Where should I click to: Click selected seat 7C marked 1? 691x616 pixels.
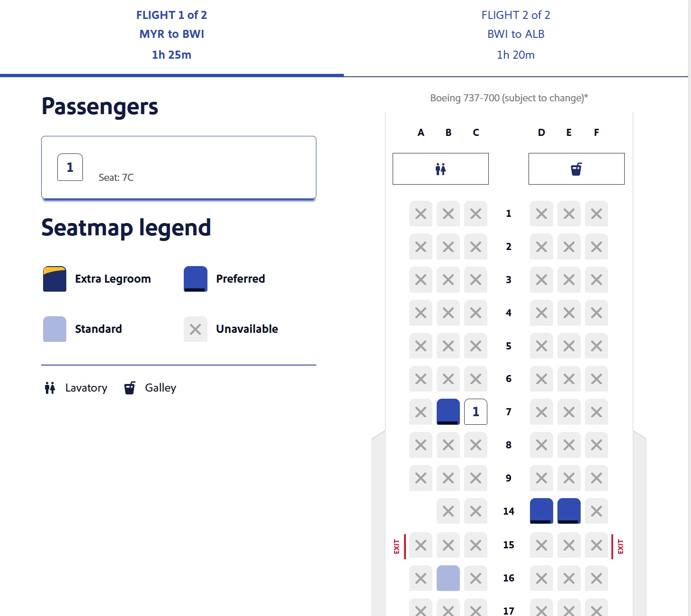[x=476, y=411]
